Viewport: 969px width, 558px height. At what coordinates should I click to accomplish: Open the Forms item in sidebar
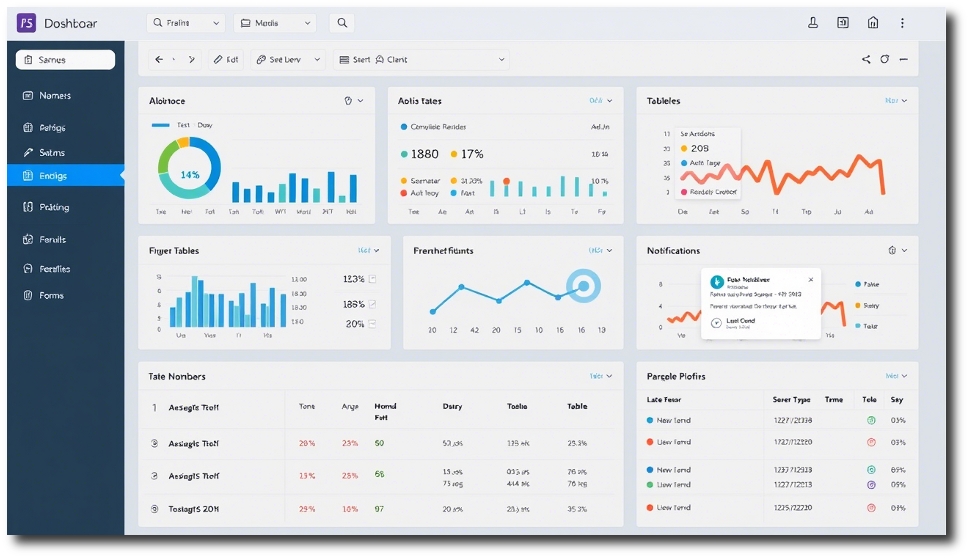(x=51, y=296)
